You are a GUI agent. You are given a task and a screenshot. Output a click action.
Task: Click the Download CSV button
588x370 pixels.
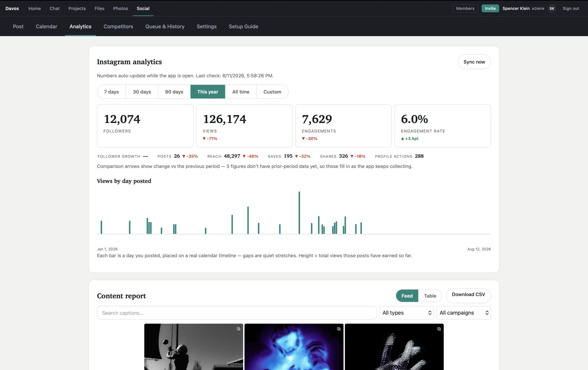coord(469,295)
